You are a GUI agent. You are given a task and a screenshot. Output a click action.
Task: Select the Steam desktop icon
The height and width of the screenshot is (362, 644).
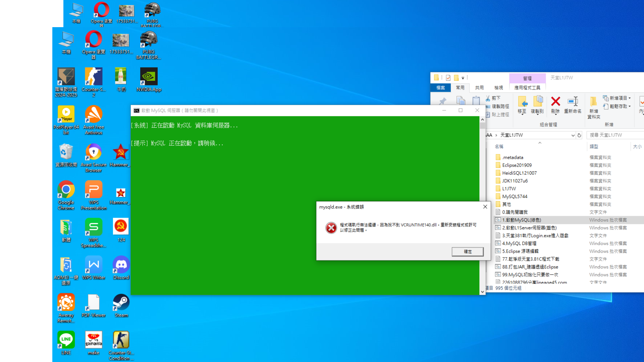point(121,306)
